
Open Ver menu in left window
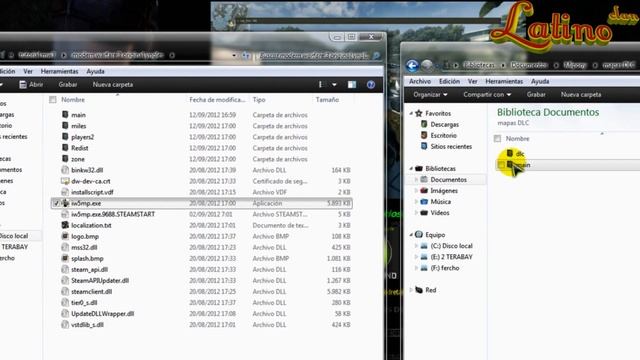28,71
